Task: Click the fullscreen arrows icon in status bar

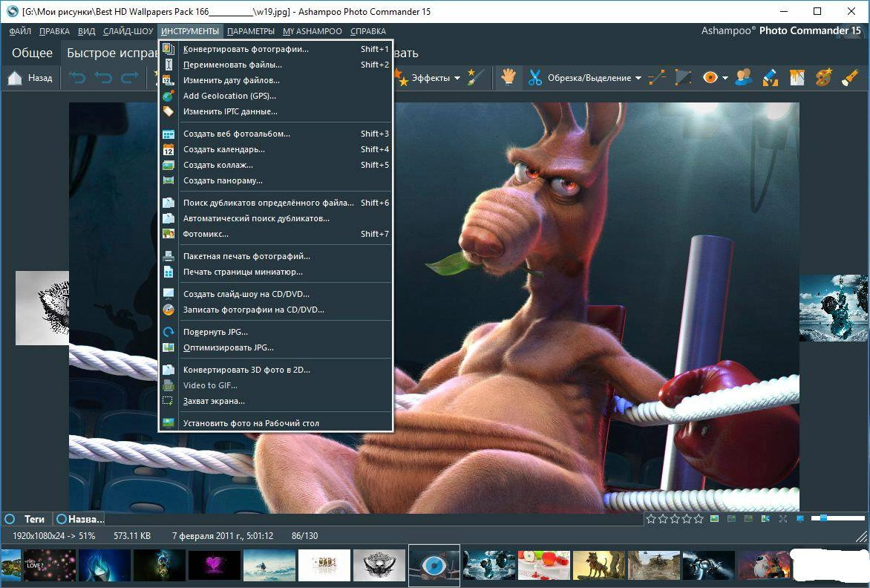Action: pyautogui.click(x=783, y=519)
